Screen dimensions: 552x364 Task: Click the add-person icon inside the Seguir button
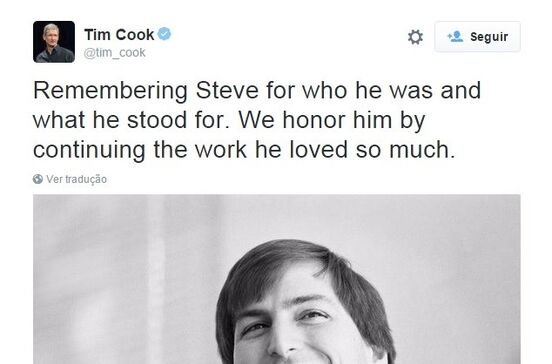[x=455, y=37]
